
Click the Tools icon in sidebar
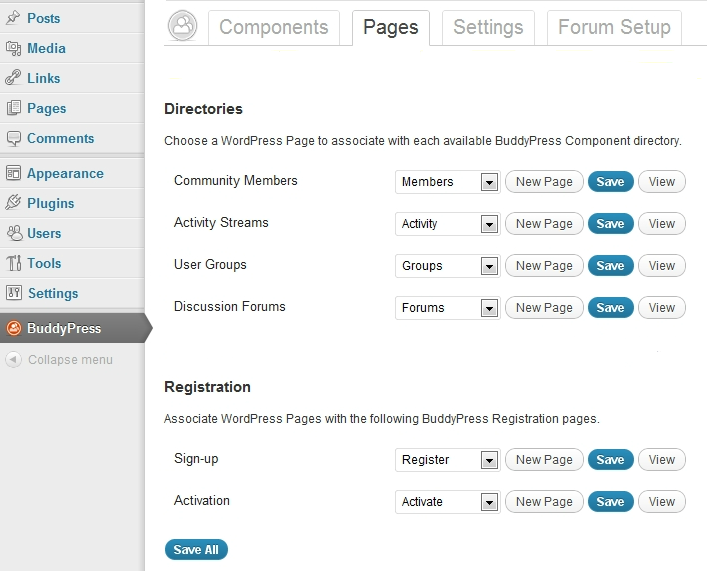tap(13, 263)
